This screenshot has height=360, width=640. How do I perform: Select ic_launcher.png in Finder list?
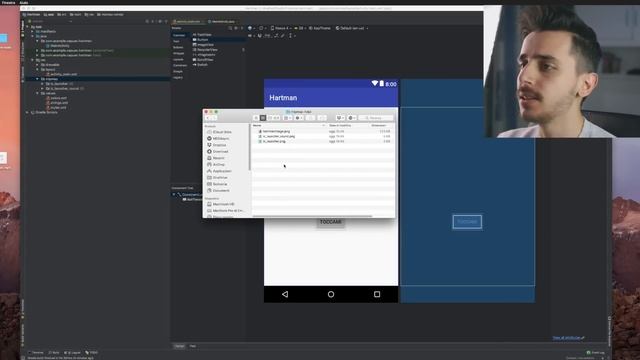(x=272, y=141)
